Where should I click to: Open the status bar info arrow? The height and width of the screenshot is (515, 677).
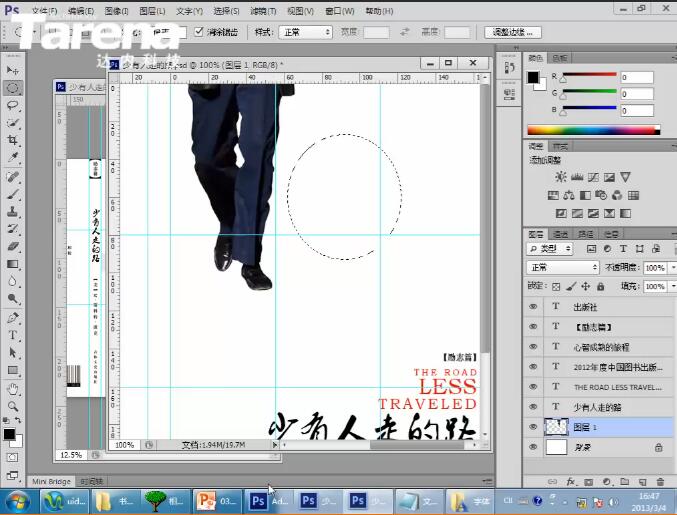tap(275, 445)
